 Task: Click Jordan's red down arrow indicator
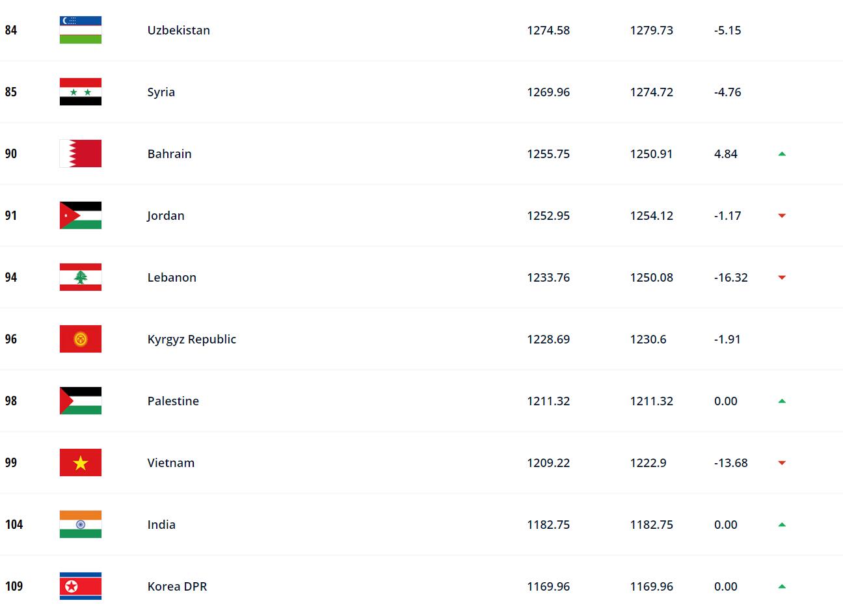pyautogui.click(x=782, y=216)
